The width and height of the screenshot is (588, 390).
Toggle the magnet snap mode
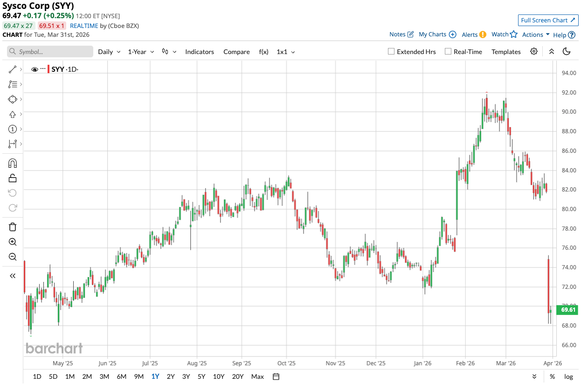point(13,163)
